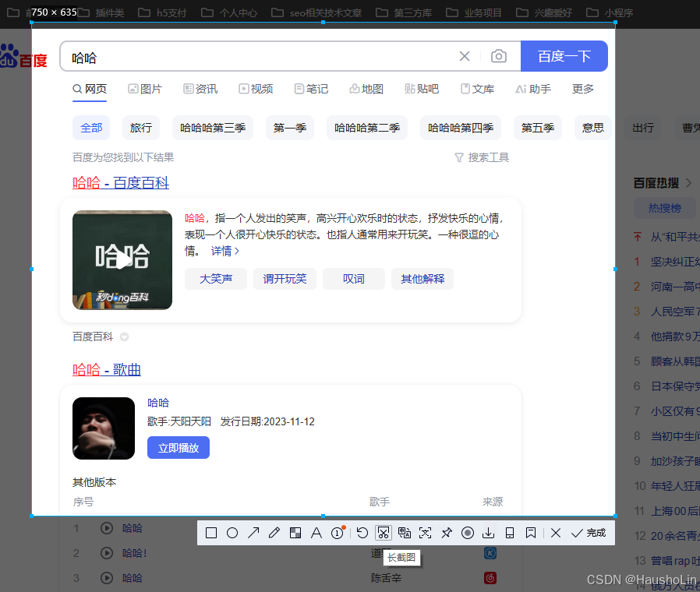Expand the 更多 search categories
Viewport: 700px width, 592px height.
click(583, 89)
